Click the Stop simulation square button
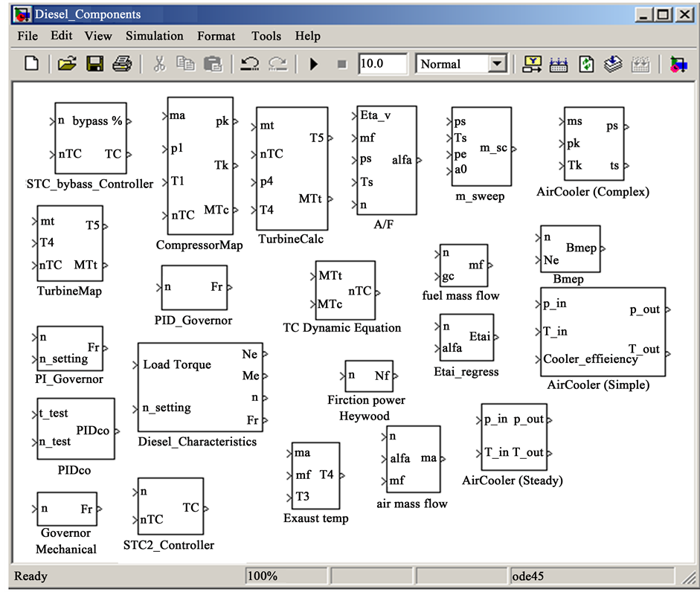The width and height of the screenshot is (700, 592). [341, 64]
